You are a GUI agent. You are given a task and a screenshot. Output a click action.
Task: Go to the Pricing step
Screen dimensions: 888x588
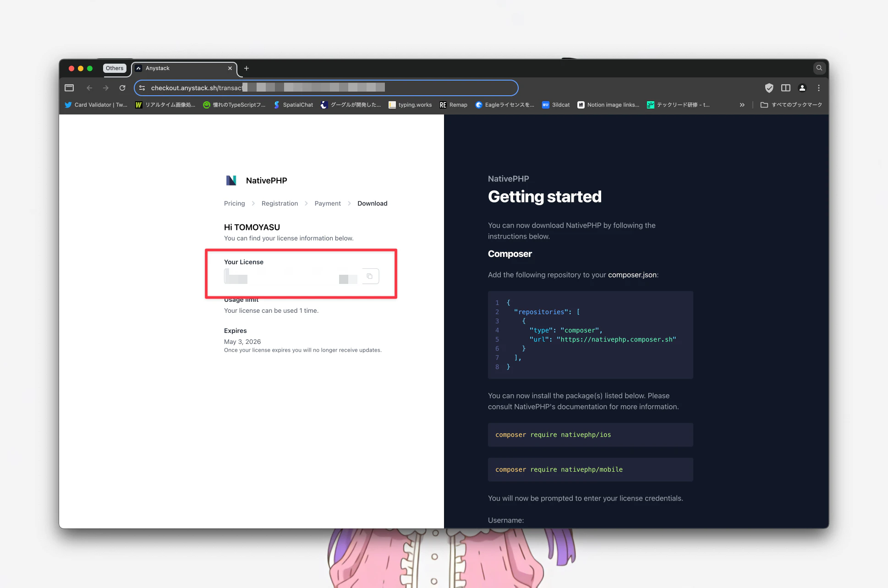coord(234,203)
